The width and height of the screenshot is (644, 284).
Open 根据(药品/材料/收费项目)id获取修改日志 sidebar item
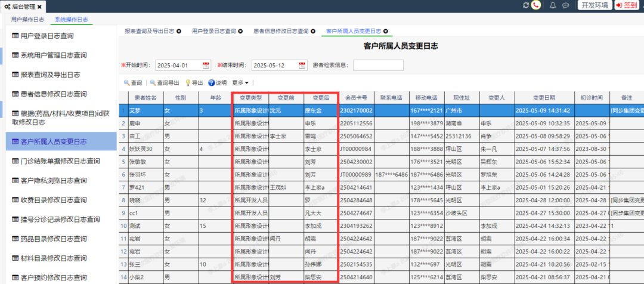(x=61, y=117)
